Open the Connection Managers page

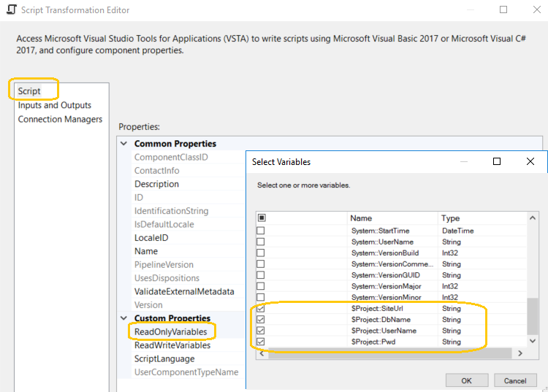60,120
